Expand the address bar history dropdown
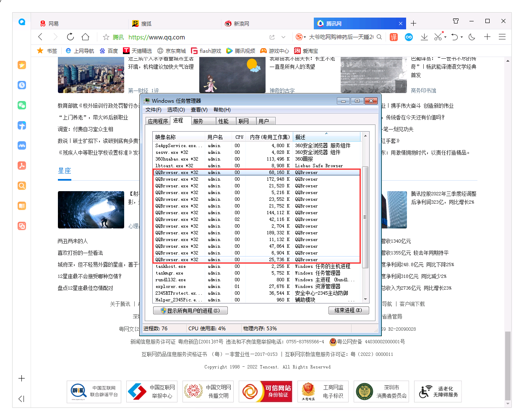 283,37
